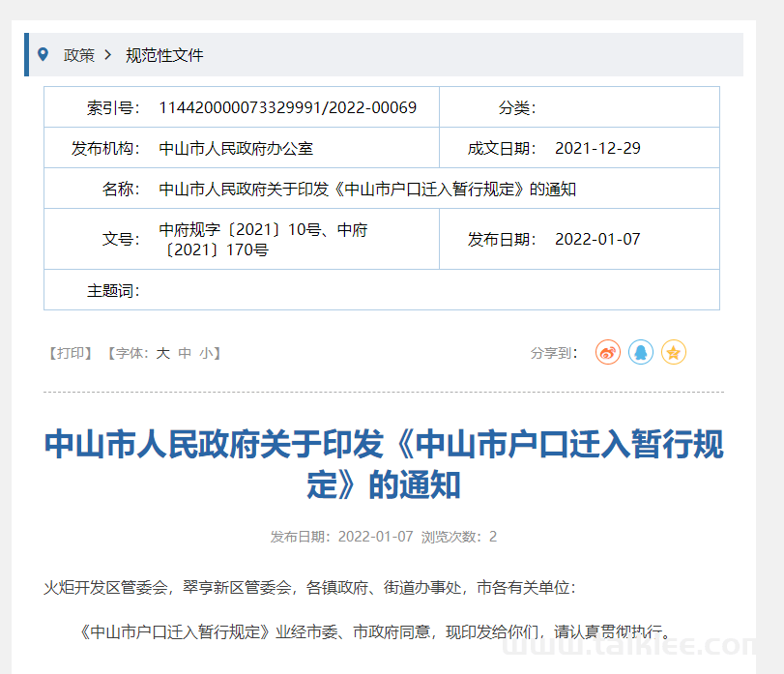This screenshot has height=674, width=784.
Task: Go to 规范性文件 breadcrumb section
Action: click(164, 55)
